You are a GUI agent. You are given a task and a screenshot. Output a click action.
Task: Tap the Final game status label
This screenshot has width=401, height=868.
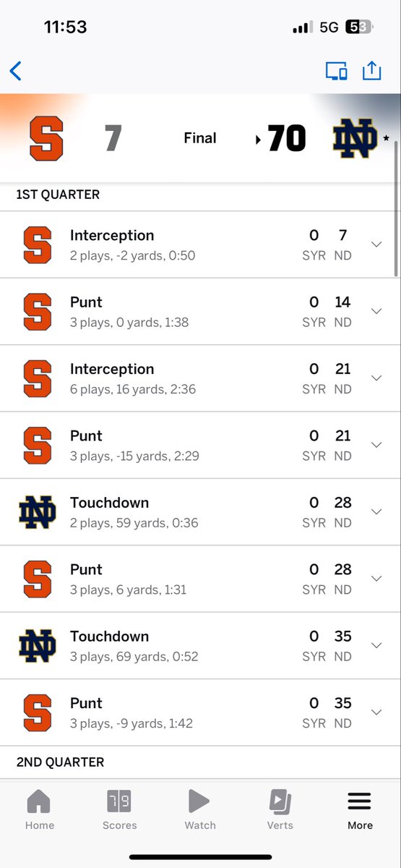[200, 138]
